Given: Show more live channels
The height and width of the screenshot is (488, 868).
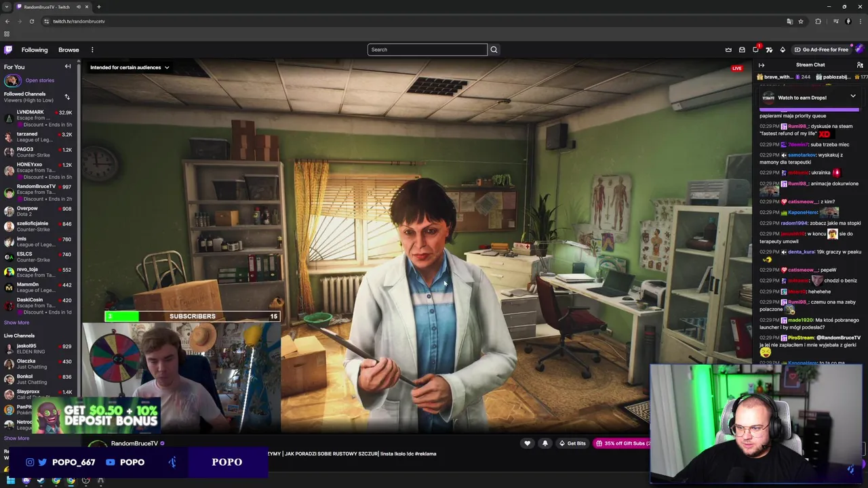Looking at the screenshot, I should [x=16, y=438].
